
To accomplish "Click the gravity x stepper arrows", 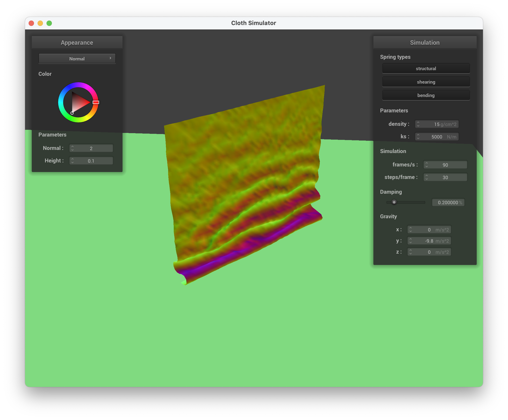I will tap(410, 230).
